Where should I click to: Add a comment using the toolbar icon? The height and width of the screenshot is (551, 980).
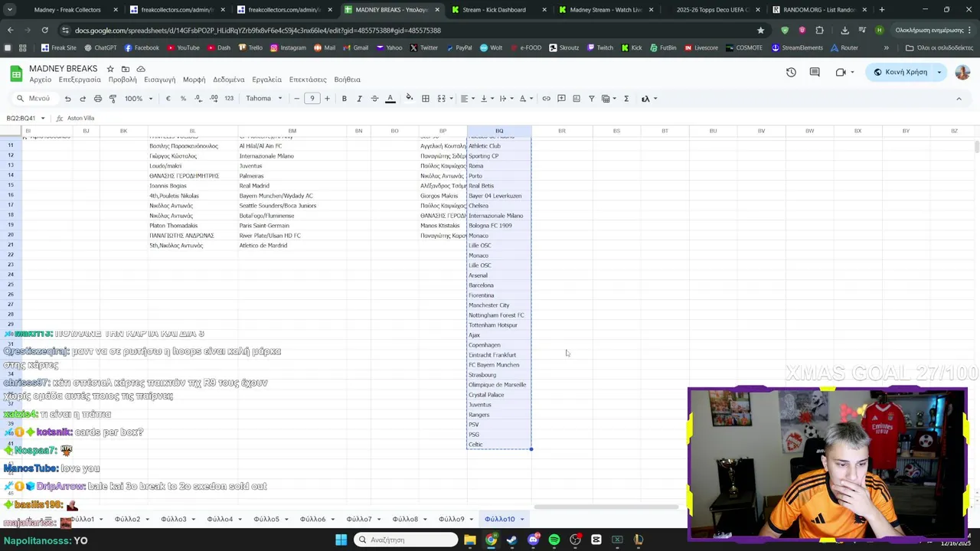point(561,99)
